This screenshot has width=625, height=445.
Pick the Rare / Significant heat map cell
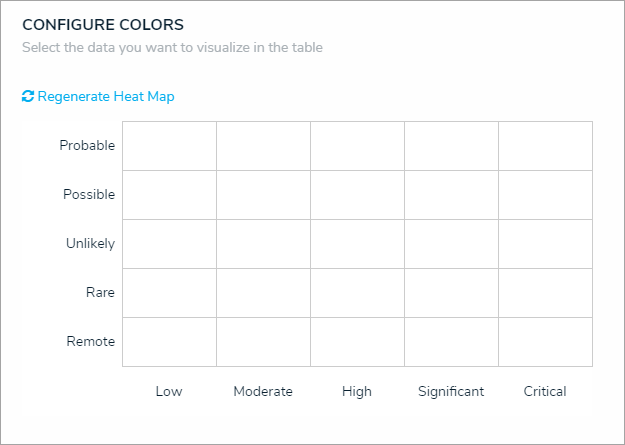(451, 293)
